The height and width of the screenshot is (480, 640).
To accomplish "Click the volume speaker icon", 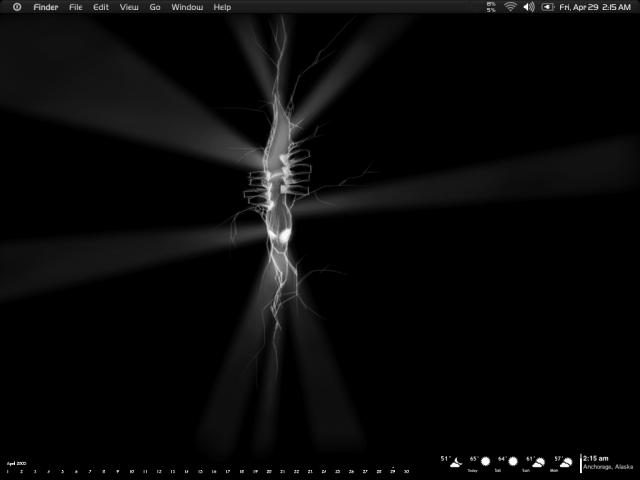I will click(529, 7).
